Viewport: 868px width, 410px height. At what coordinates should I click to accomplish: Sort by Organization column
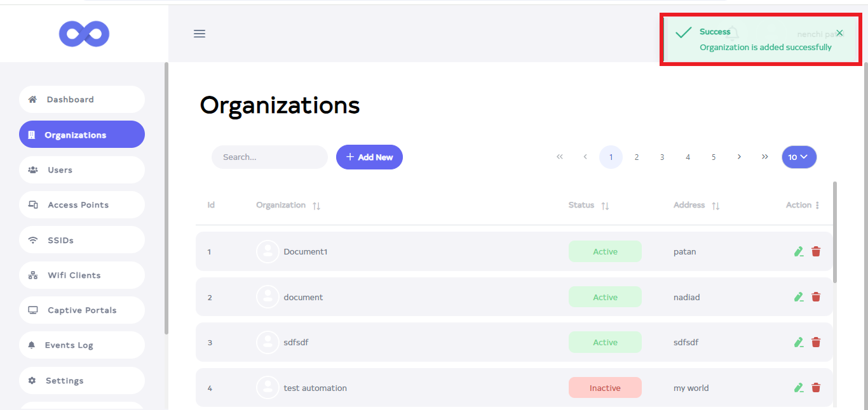[316, 206]
